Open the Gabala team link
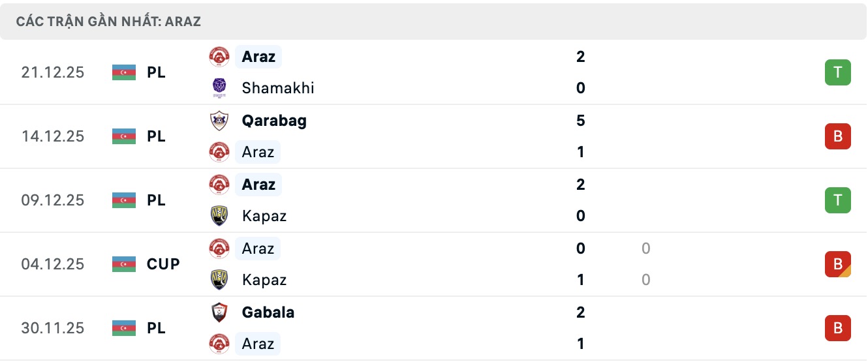This screenshot has width=868, height=364. point(268,312)
